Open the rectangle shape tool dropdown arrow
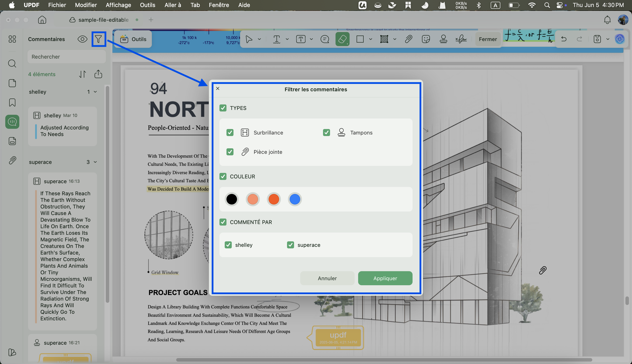 pyautogui.click(x=370, y=39)
